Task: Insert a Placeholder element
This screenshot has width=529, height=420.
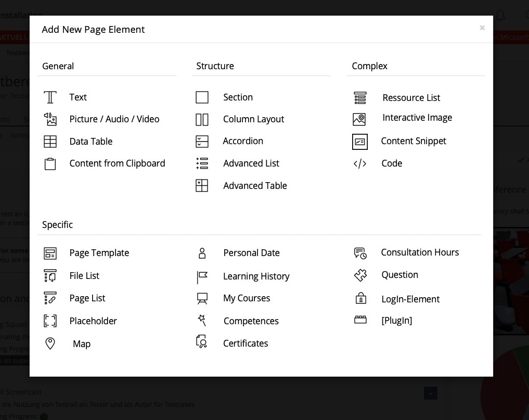Action: [x=93, y=321]
